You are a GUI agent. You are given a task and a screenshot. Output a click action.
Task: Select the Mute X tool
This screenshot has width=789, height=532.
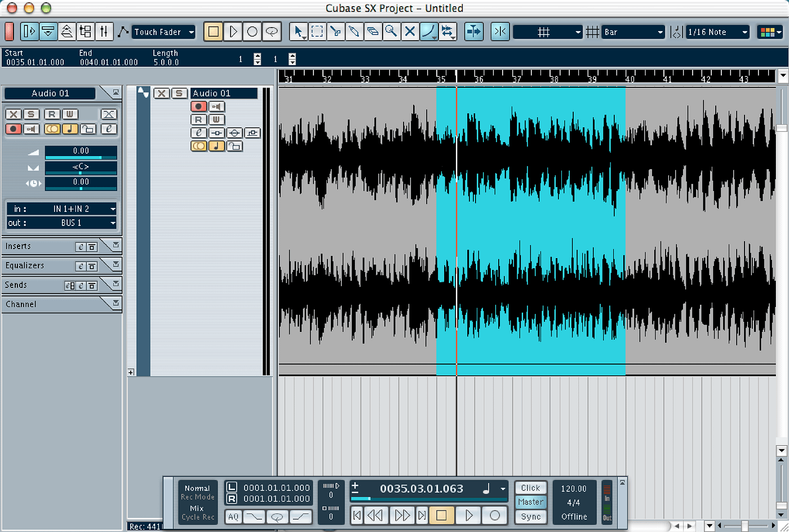(410, 32)
